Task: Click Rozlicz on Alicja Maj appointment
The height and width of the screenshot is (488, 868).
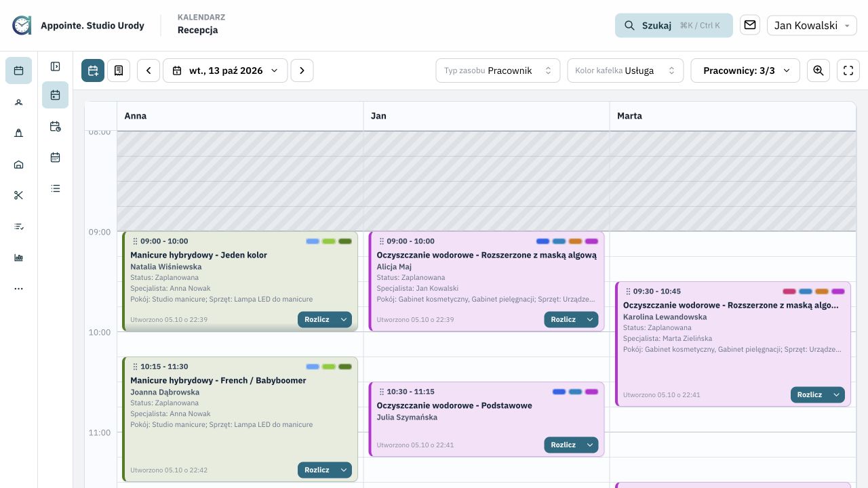Action: point(563,320)
